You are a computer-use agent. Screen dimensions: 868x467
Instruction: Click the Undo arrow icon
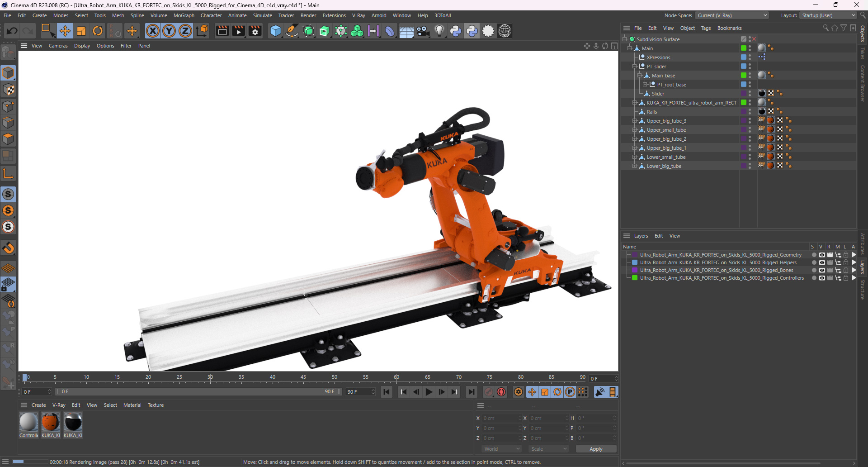coord(12,31)
